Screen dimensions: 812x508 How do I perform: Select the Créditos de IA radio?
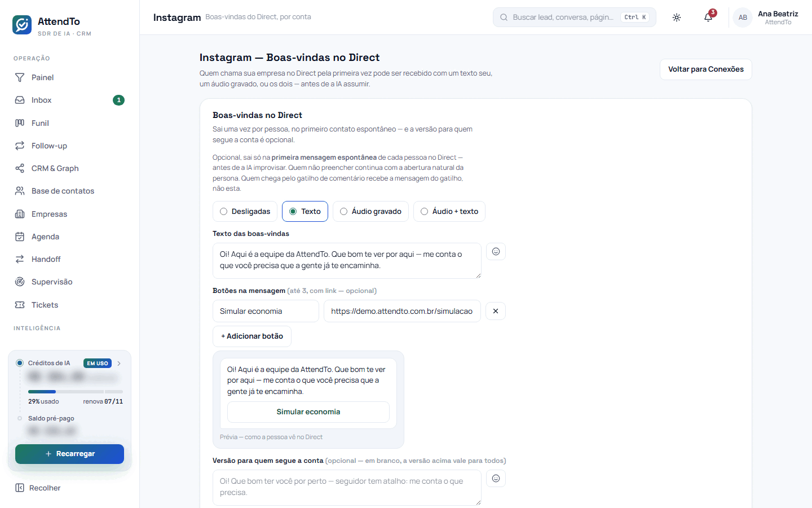[20, 363]
